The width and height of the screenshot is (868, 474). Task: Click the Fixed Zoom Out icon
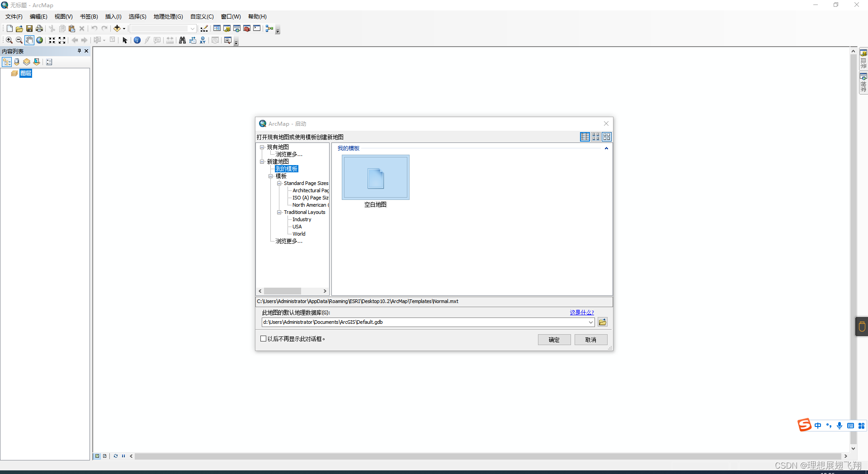pyautogui.click(x=62, y=40)
